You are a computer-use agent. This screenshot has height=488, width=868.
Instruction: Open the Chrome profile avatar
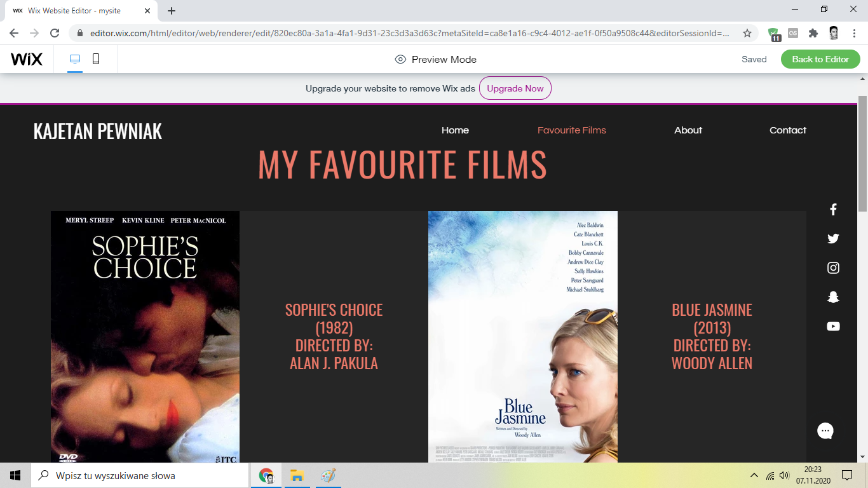point(834,33)
